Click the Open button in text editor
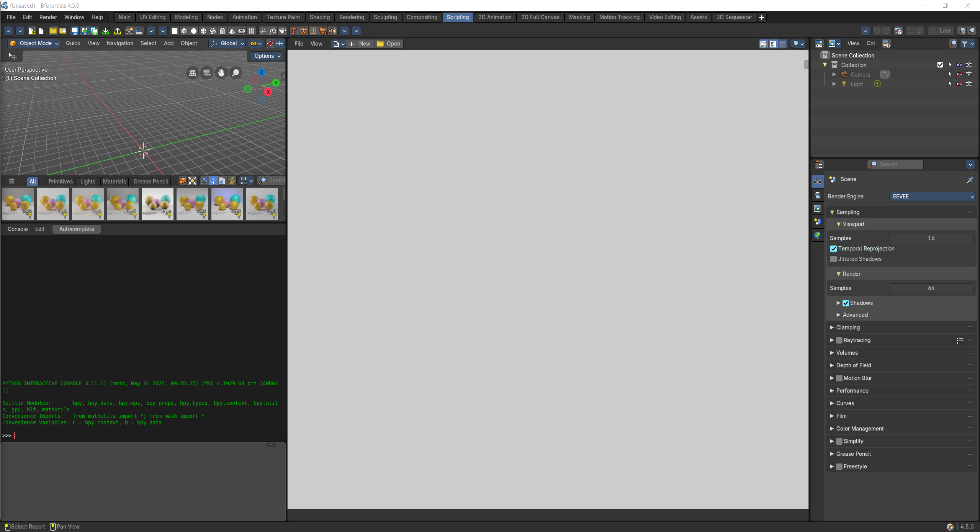The image size is (980, 532). [x=389, y=44]
